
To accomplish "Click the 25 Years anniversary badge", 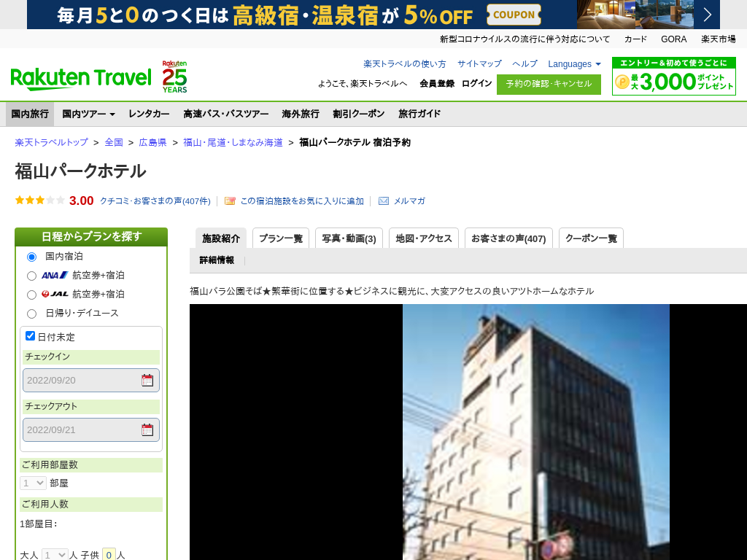I will click(174, 77).
